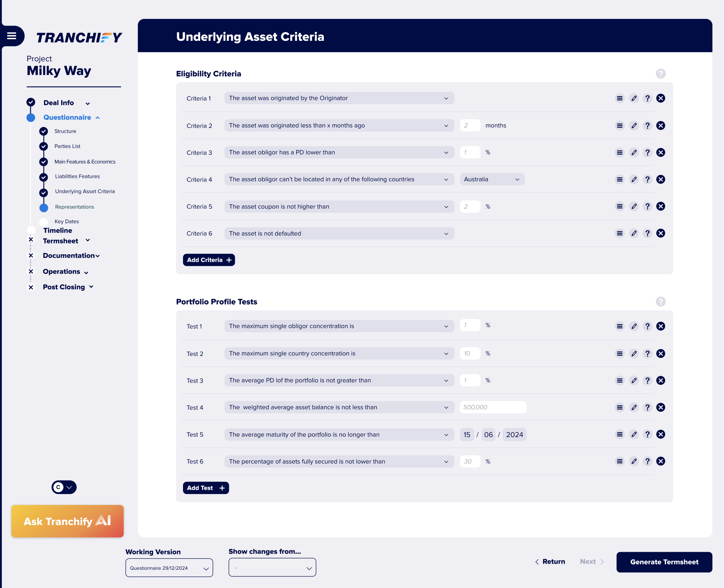Click the Generate Termsheet button

[x=664, y=562]
